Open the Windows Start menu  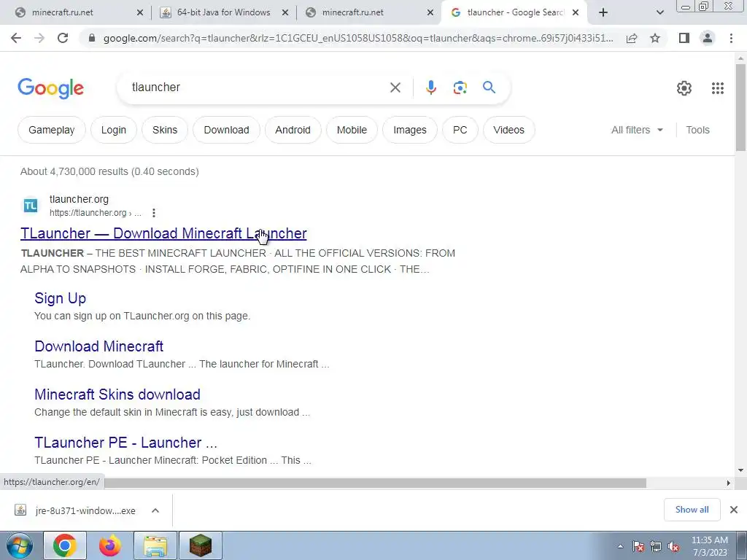click(x=19, y=546)
